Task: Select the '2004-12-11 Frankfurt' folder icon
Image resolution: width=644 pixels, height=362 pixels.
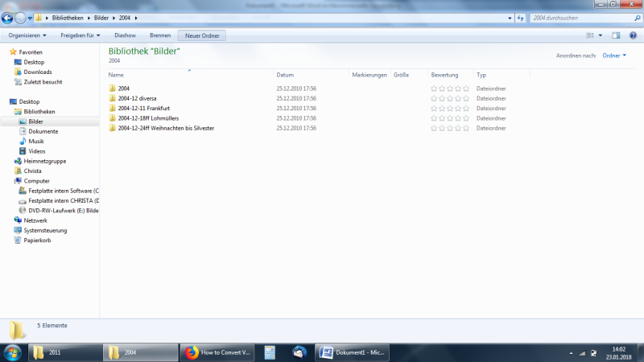Action: (112, 108)
